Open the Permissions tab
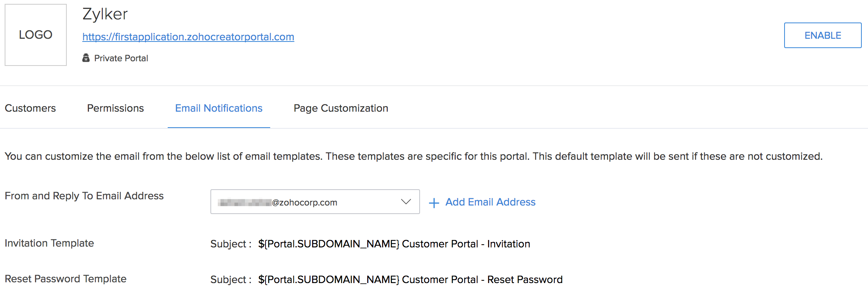868x304 pixels. 115,108
